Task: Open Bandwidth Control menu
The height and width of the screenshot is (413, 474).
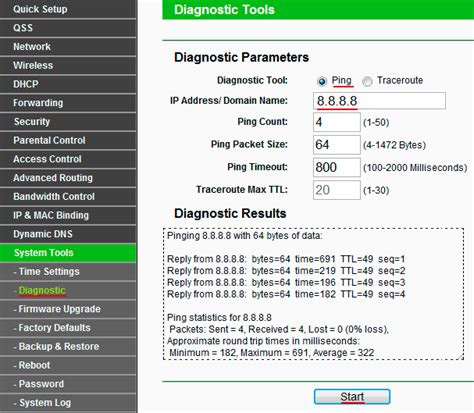Action: (68, 196)
